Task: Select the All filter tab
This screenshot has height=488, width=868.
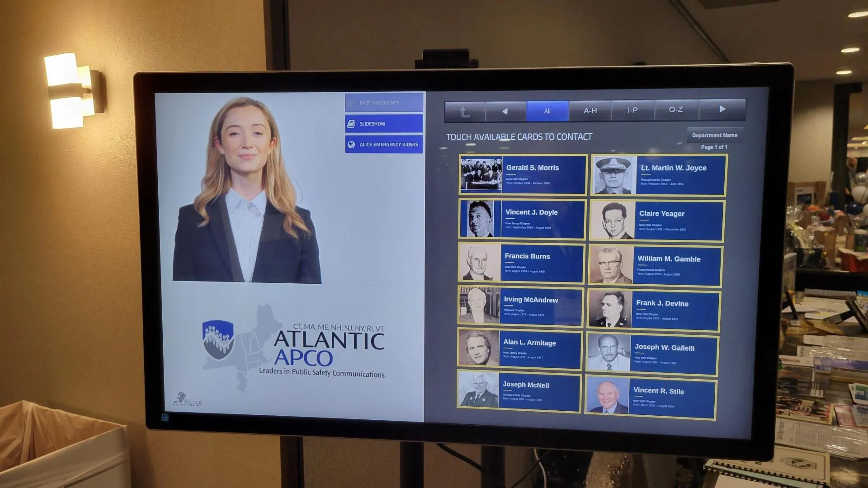Action: pos(547,111)
